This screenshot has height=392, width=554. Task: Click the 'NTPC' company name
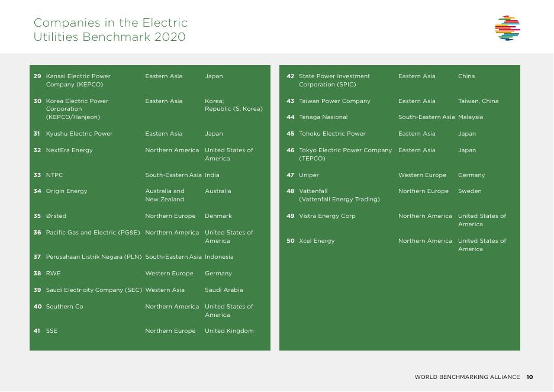pyautogui.click(x=54, y=175)
